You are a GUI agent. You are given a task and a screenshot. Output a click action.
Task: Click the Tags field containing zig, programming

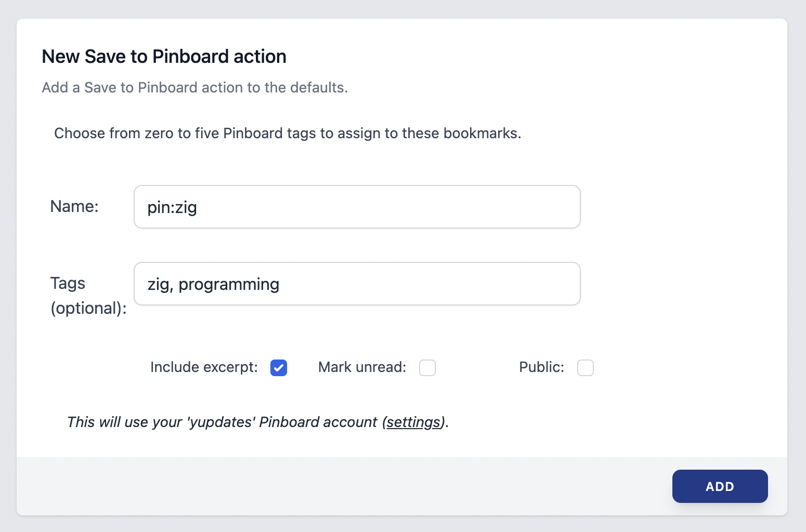click(357, 284)
